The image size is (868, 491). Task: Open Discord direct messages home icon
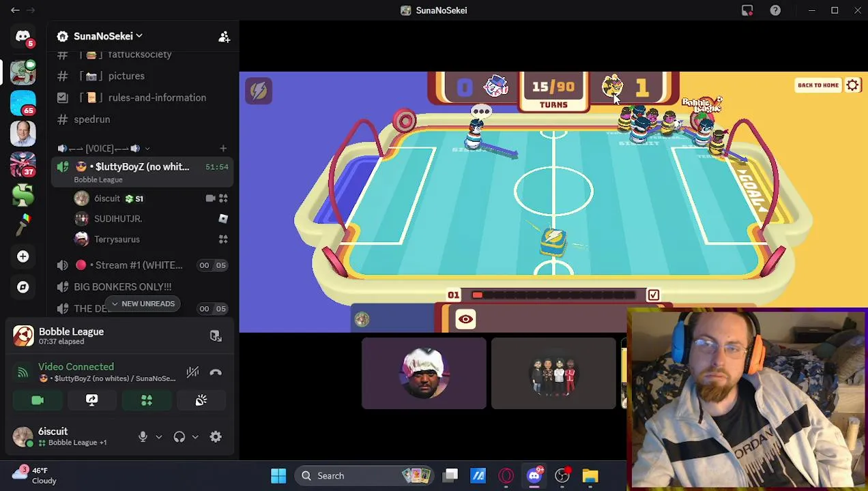[23, 36]
